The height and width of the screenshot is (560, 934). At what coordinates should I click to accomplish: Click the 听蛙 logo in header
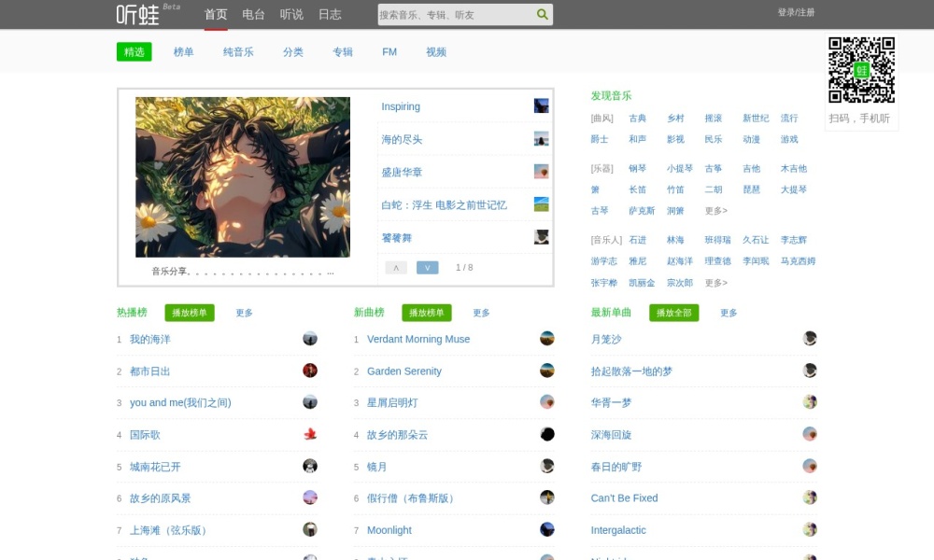click(x=137, y=14)
